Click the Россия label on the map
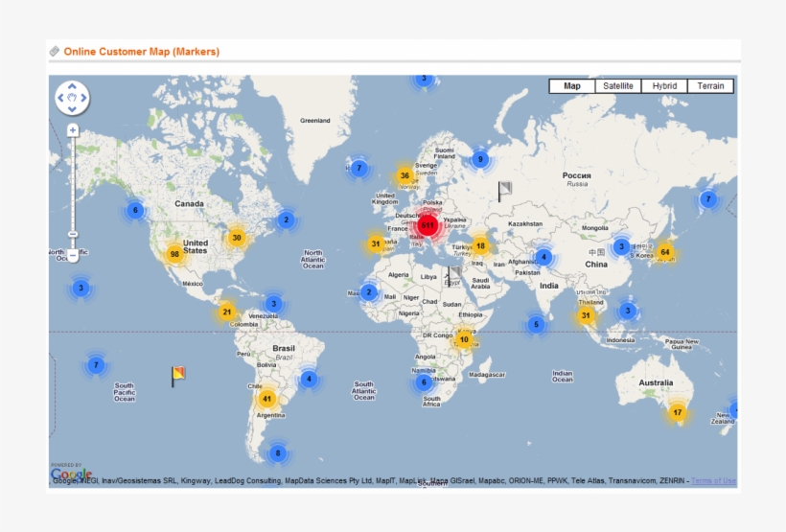786x532 pixels. [x=576, y=175]
